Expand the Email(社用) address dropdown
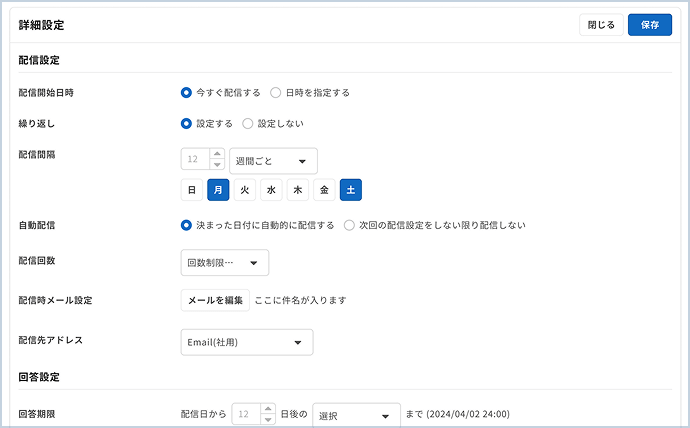The width and height of the screenshot is (690, 428). [x=246, y=342]
